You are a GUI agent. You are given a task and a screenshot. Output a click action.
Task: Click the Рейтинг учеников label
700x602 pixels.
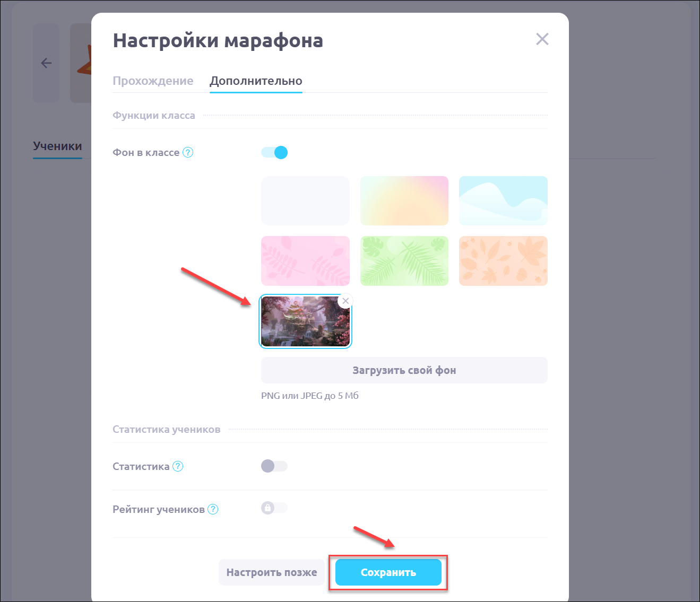159,510
